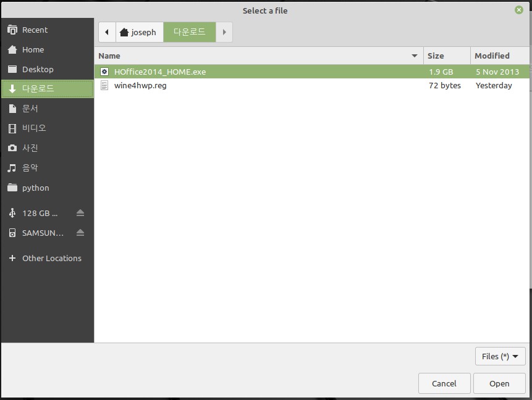
Task: Sort files by Size column
Action: 447,56
